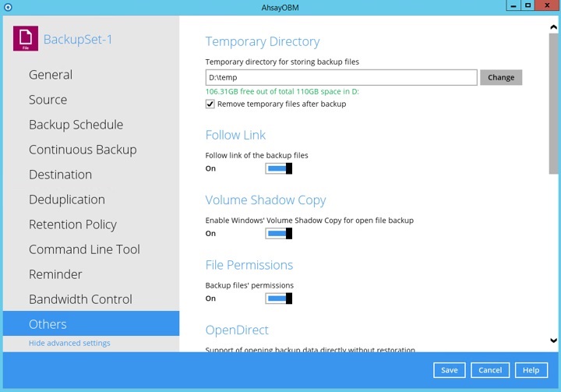Toggle Remove temporary files after backup checkbox
This screenshot has width=561, height=392.
click(x=210, y=104)
